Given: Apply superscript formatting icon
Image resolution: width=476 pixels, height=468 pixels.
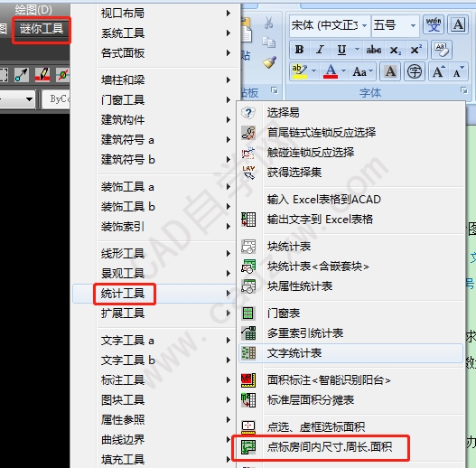Looking at the screenshot, I should pyautogui.click(x=415, y=50).
